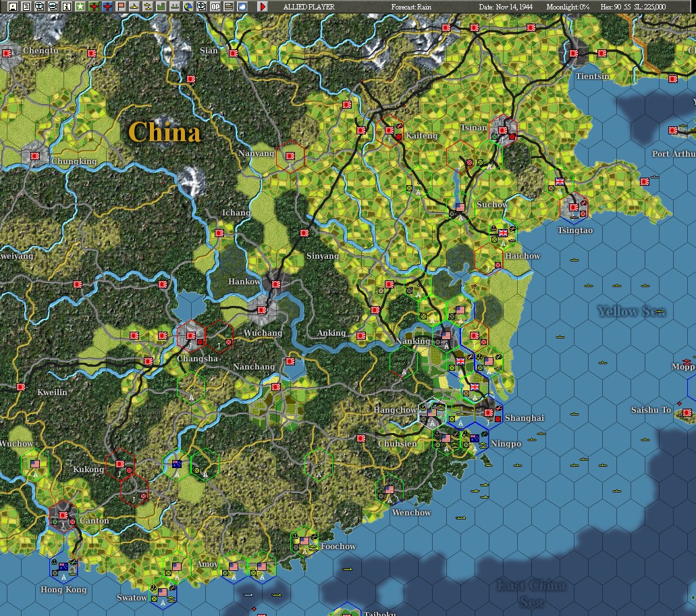Select the Japanese flag at Hankow

[x=276, y=284]
